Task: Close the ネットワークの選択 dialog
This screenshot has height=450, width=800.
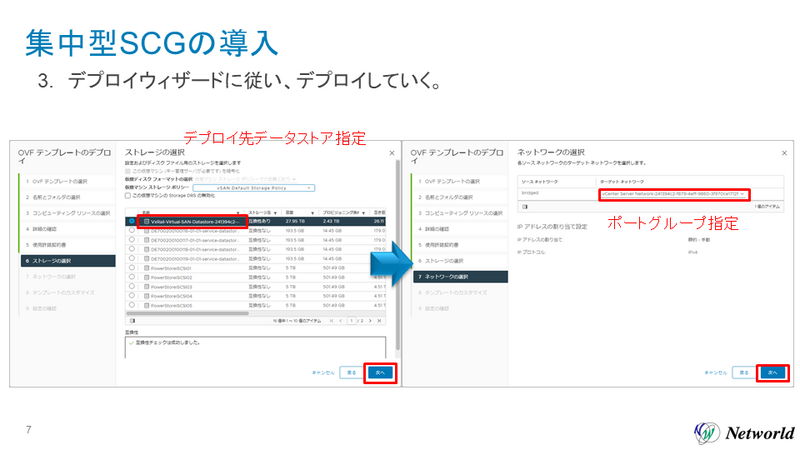Action: point(784,153)
